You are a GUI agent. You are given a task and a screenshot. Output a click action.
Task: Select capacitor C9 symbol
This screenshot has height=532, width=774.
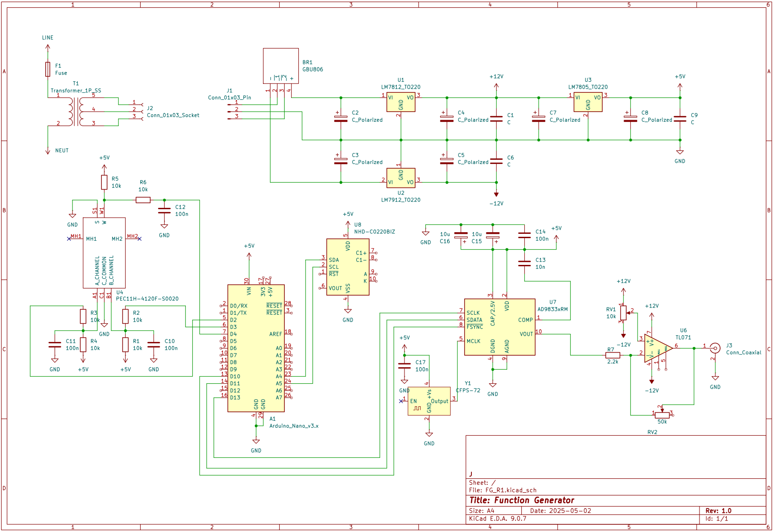(x=680, y=119)
